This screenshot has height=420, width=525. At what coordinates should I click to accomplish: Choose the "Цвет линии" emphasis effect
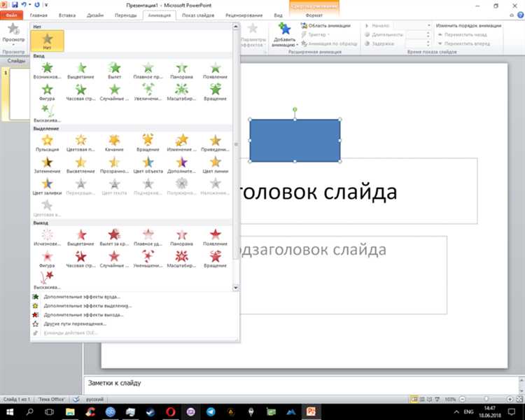(216, 165)
